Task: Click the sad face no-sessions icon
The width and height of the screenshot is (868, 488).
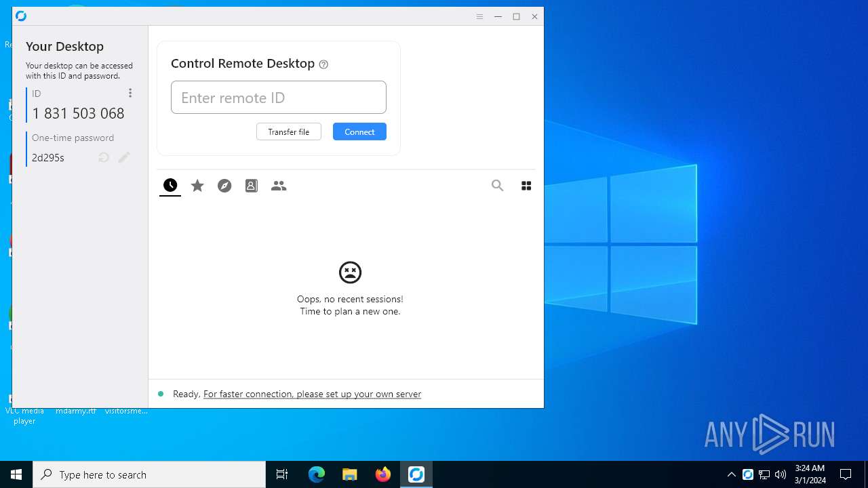Action: (x=350, y=272)
